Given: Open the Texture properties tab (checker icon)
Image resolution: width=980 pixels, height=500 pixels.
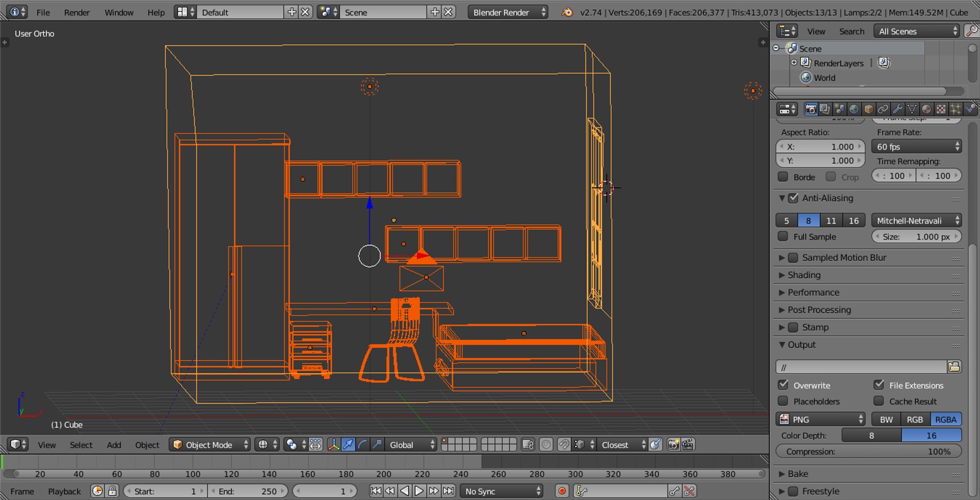Looking at the screenshot, I should tap(941, 109).
